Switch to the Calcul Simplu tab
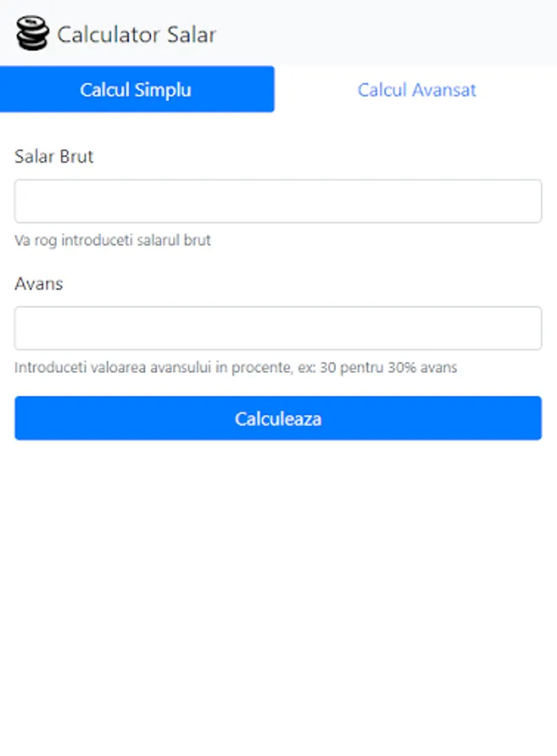The height and width of the screenshot is (756, 557). (x=137, y=90)
